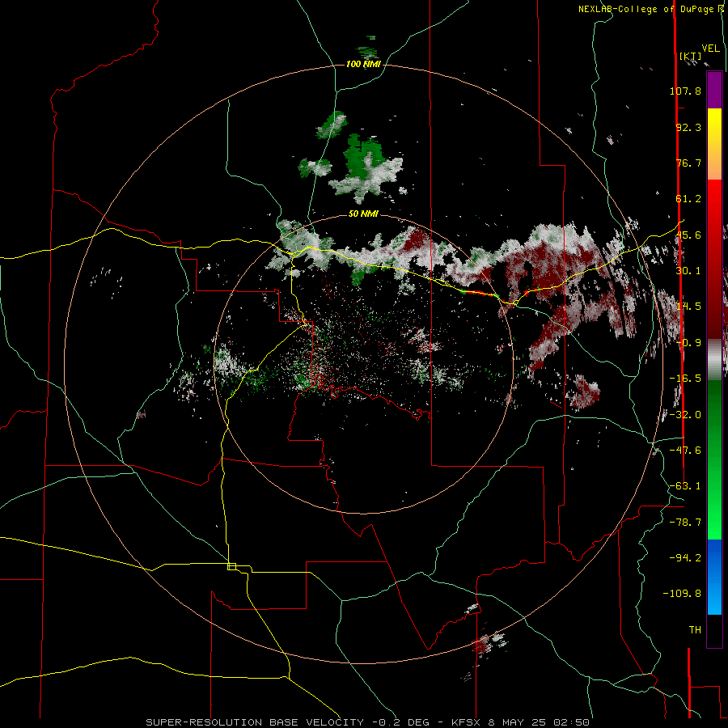Click the 61.2 legend value
The height and width of the screenshot is (728, 728).
(x=688, y=199)
